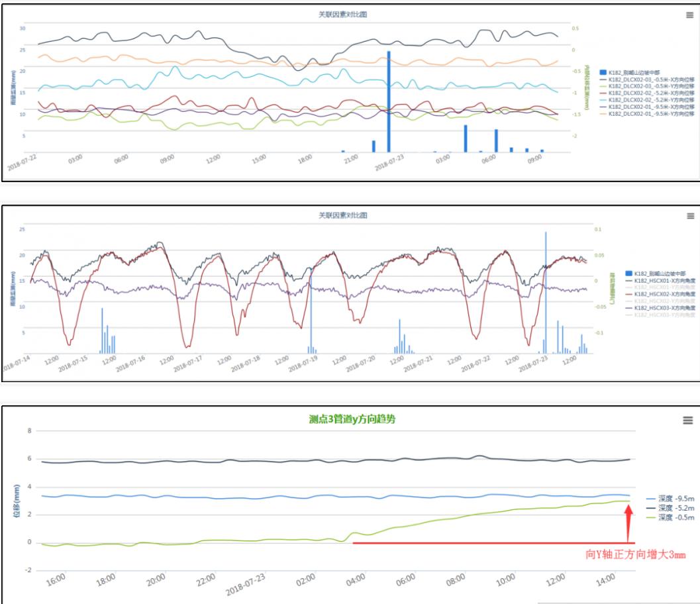Click the 21:00 axis label in top chart
The image size is (700, 604).
[x=350, y=158]
